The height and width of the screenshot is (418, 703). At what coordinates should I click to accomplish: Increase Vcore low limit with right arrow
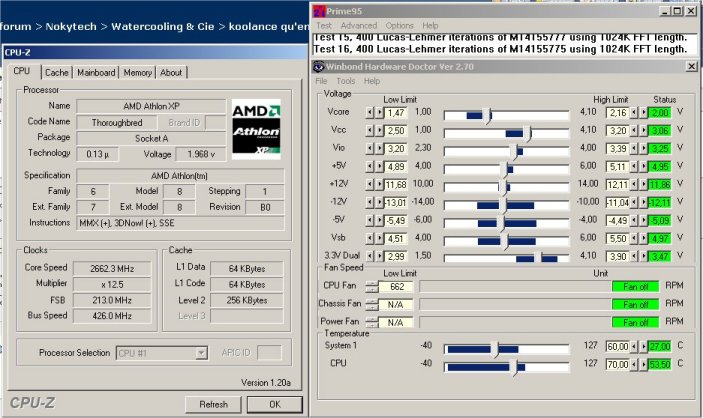coord(379,113)
